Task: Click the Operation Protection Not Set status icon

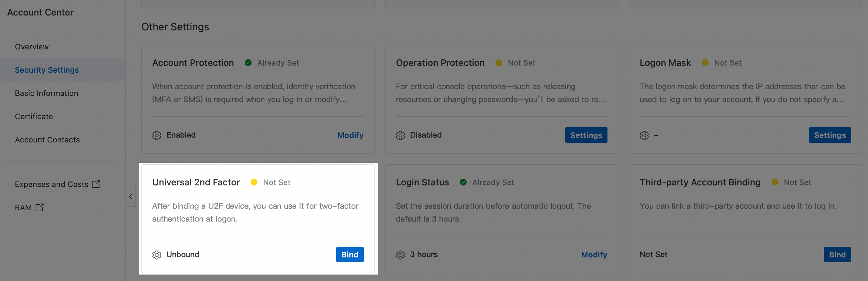Action: [x=499, y=63]
